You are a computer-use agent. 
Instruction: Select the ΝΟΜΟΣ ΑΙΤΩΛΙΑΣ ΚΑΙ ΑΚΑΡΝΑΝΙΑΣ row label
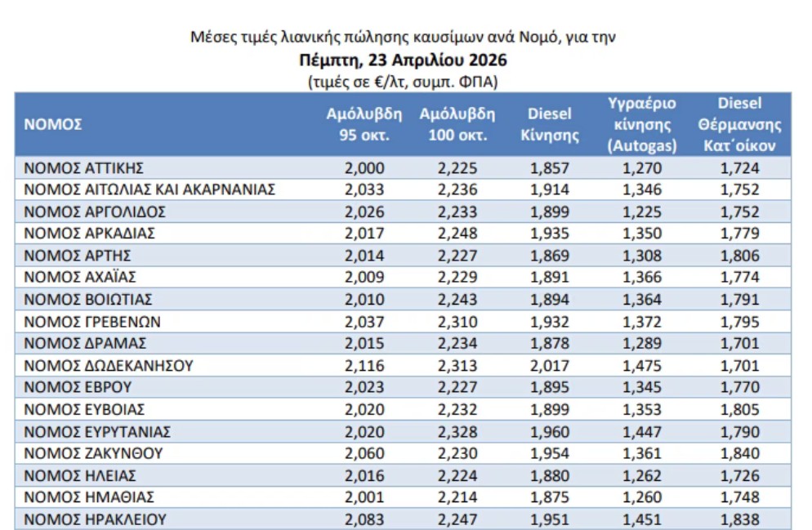[x=149, y=190]
